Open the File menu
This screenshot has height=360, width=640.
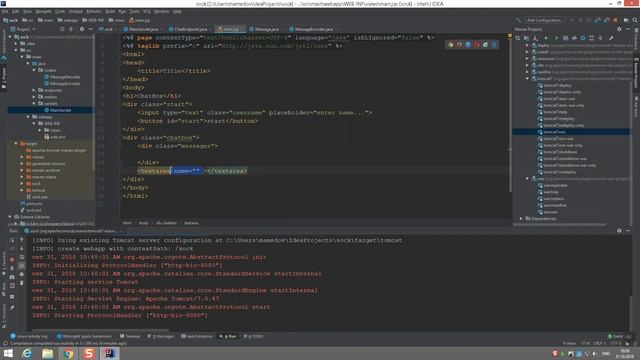click(5, 11)
